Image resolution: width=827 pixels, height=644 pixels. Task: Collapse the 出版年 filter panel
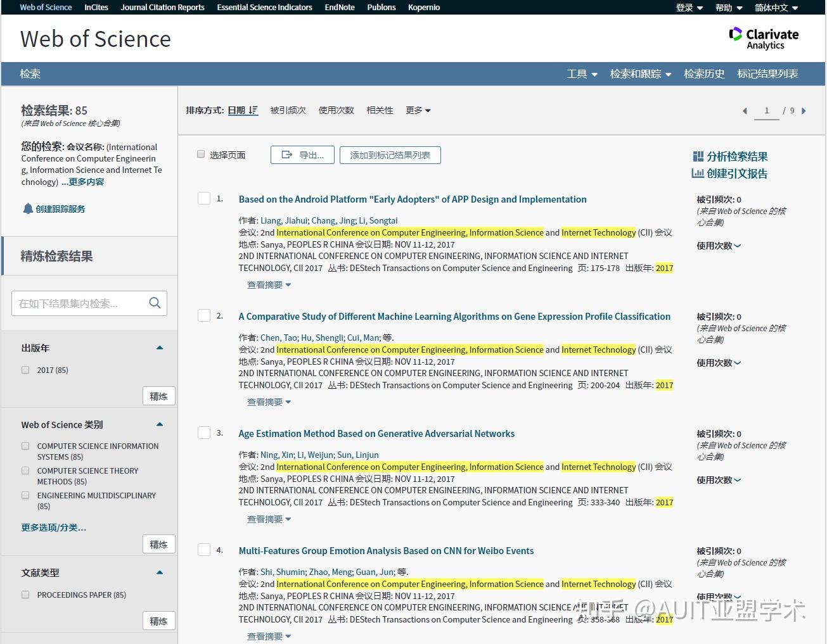click(x=160, y=347)
